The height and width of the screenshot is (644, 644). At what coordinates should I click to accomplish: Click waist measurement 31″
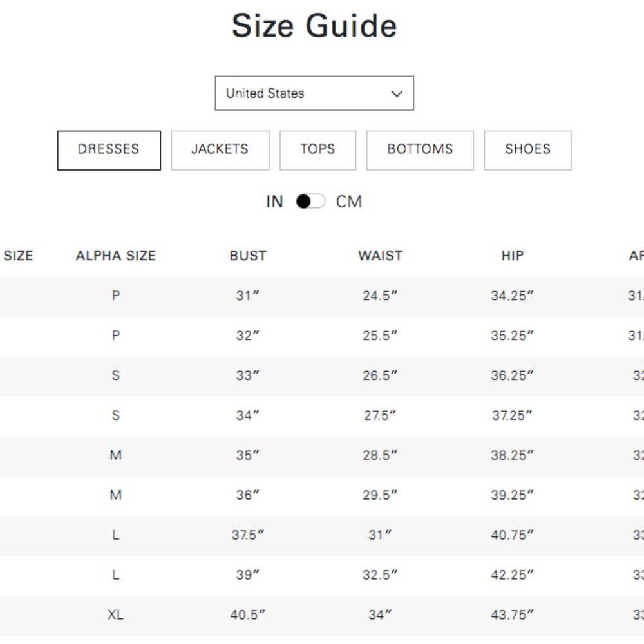click(380, 535)
